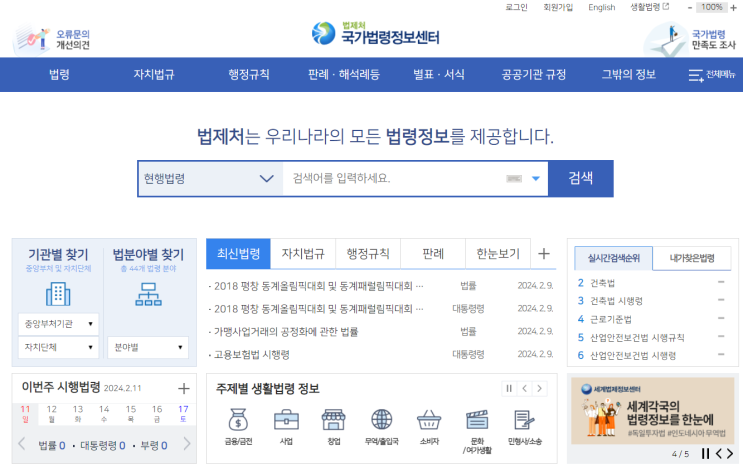The height and width of the screenshot is (470, 743).
Task: Click the virtual keyboard icon in search box
Action: (514, 179)
